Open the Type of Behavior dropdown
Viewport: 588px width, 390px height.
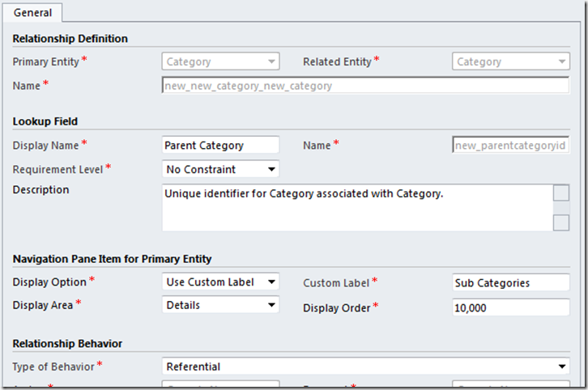coord(365,367)
